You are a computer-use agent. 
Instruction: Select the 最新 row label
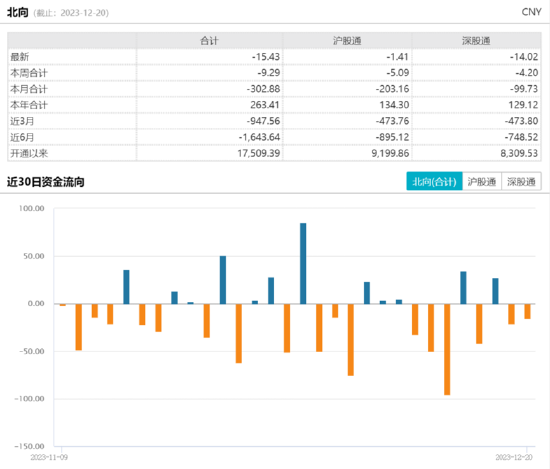pyautogui.click(x=20, y=57)
